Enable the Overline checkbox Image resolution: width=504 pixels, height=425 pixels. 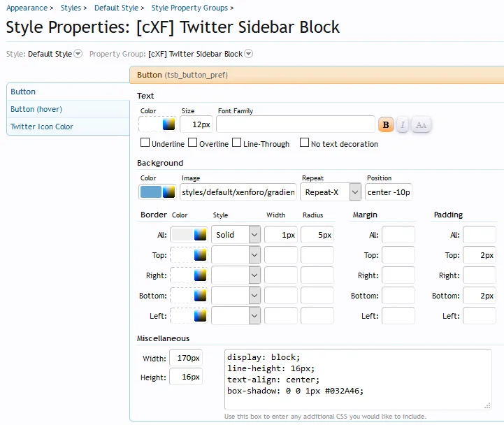coord(192,143)
